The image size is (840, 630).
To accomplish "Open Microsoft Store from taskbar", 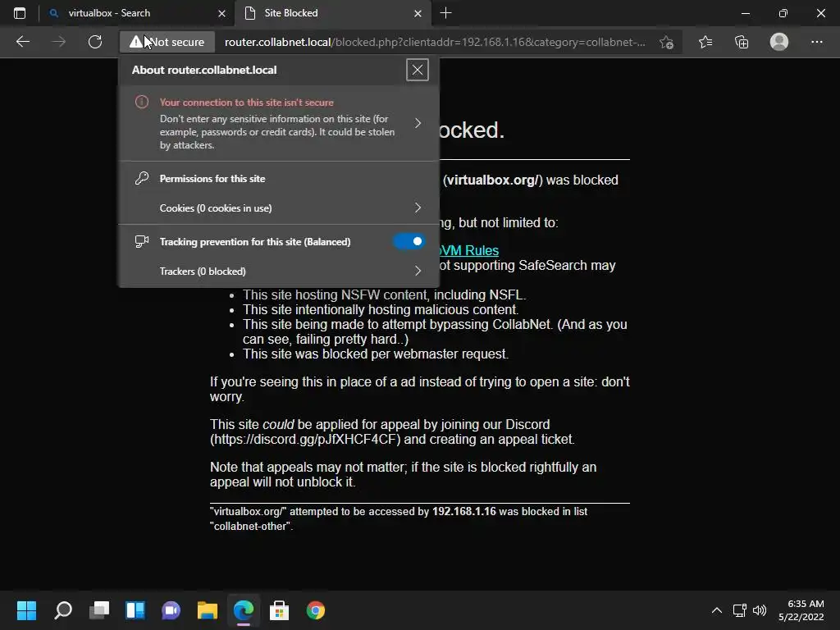I will click(279, 610).
